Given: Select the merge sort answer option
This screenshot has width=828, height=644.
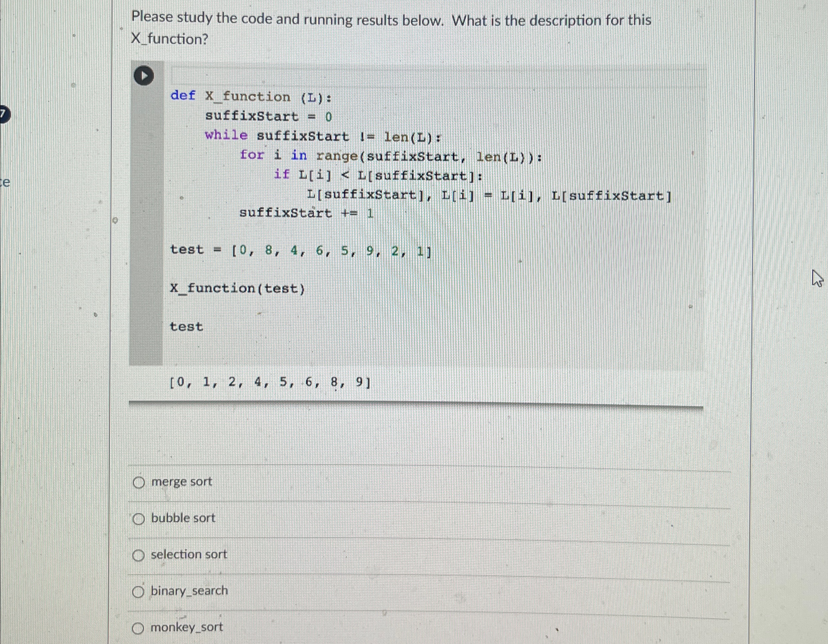Looking at the screenshot, I should coord(139,482).
